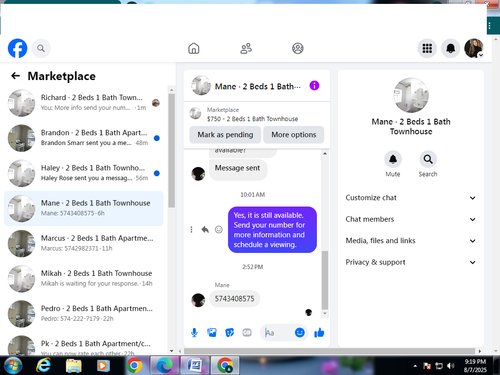500x375 pixels.
Task: Open more actions dots beside the purple message
Action: point(191,229)
